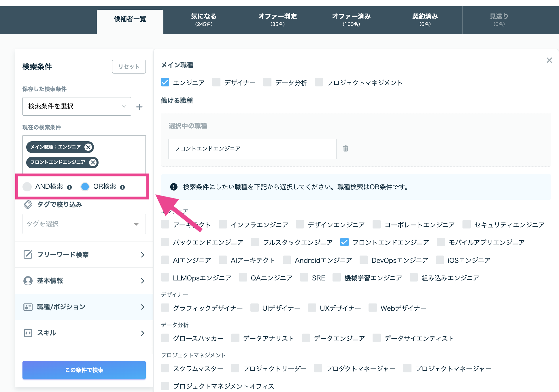Check the 機械学習エンジニア checkbox
This screenshot has width=559, height=392.
(x=337, y=278)
